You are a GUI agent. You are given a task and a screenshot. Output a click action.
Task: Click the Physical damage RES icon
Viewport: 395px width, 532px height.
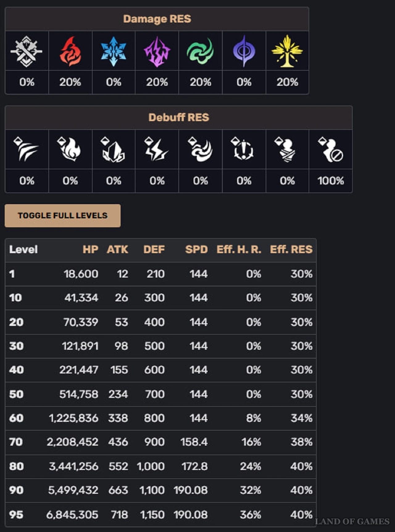click(27, 51)
